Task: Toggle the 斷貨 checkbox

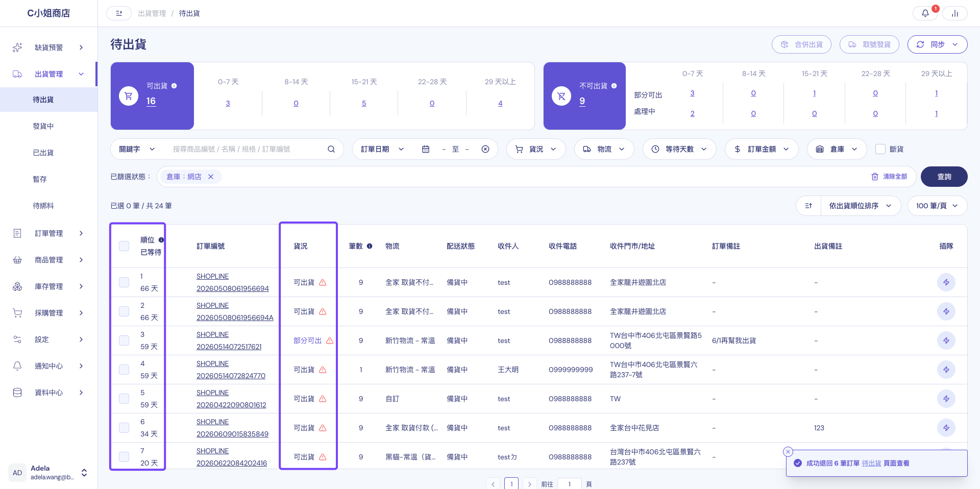Action: [x=880, y=149]
